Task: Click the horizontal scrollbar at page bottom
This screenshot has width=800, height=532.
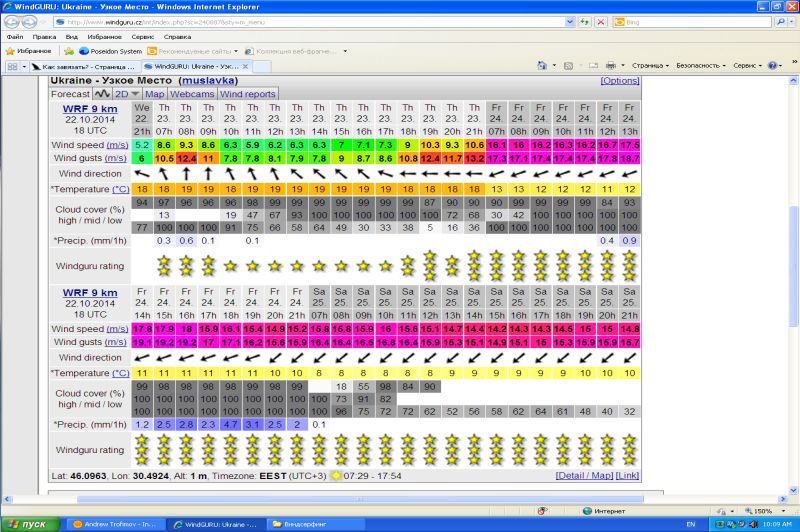Action: (360, 499)
